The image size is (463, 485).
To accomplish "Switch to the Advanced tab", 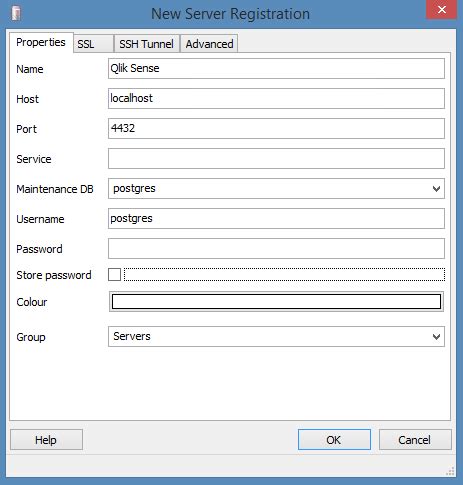I will (x=209, y=44).
